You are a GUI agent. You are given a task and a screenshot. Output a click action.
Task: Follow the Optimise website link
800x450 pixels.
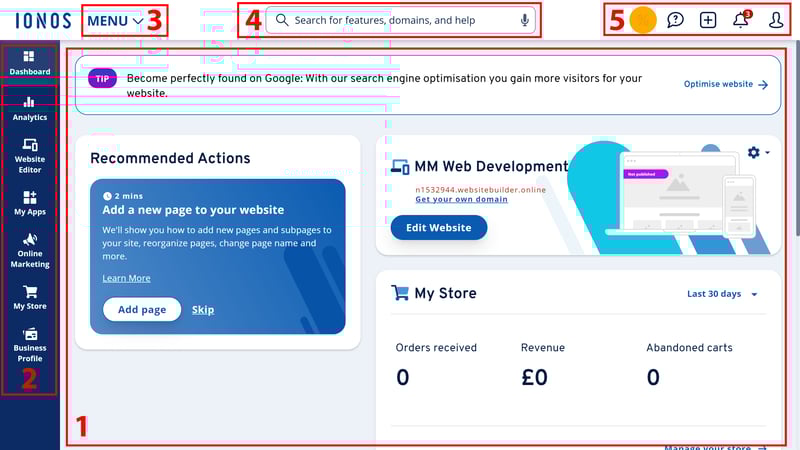pos(726,84)
